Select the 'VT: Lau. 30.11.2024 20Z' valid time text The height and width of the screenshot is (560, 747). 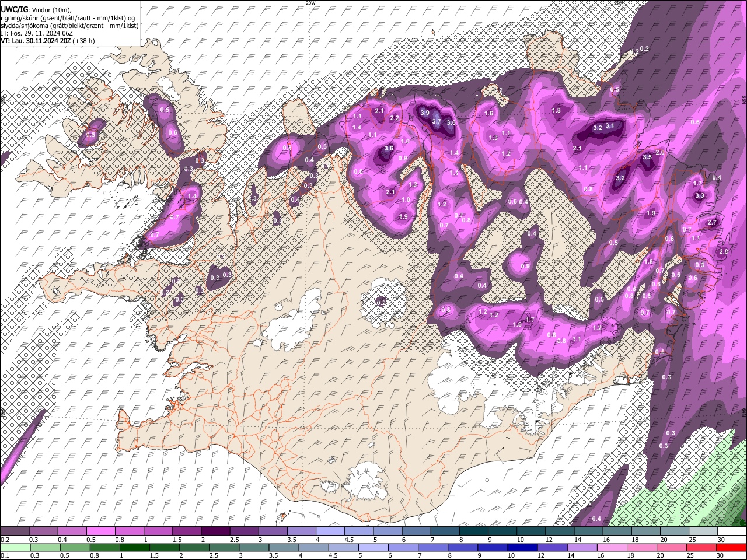[x=36, y=41]
